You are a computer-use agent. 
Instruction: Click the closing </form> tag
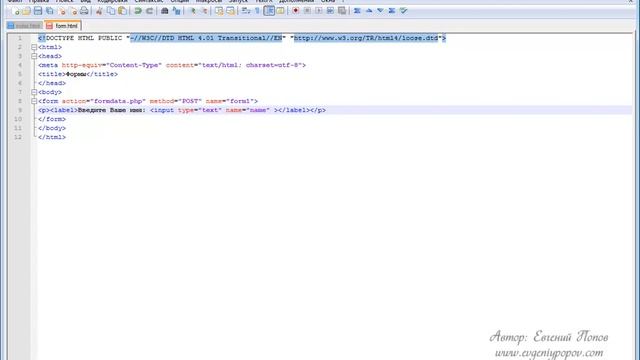[52, 119]
